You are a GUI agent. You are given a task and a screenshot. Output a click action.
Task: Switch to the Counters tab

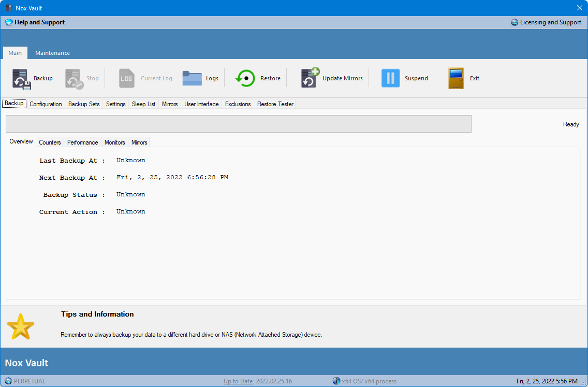point(50,142)
